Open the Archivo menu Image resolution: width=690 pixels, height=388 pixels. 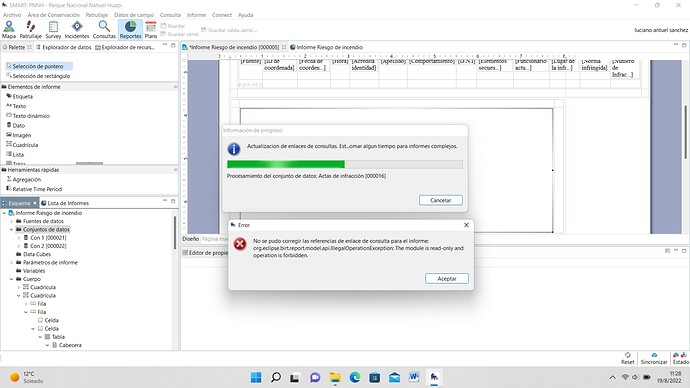(x=12, y=15)
